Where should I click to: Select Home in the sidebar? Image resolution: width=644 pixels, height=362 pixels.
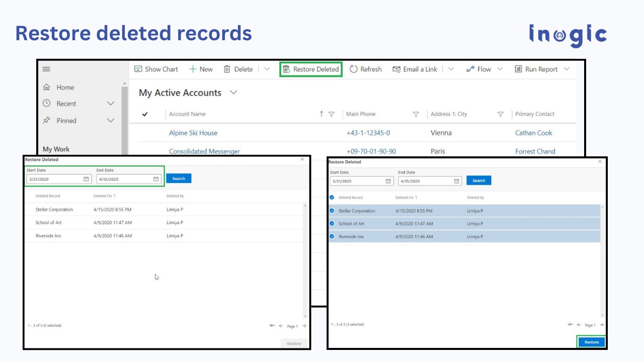(x=65, y=87)
